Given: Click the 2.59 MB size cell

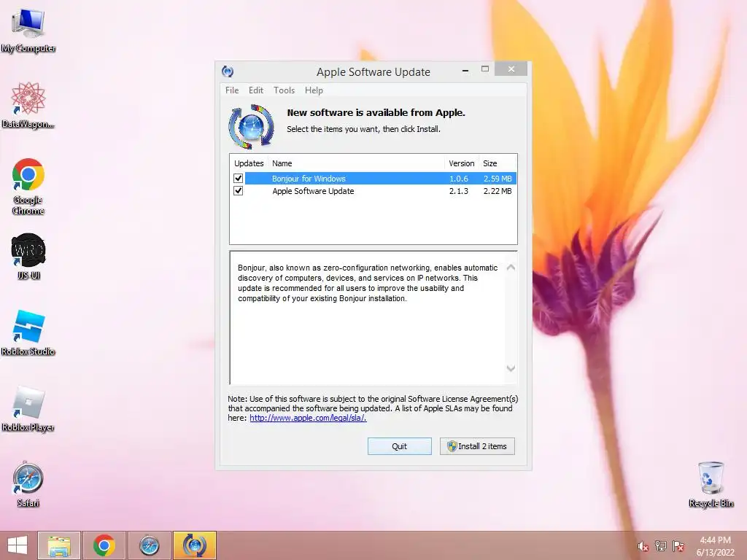Looking at the screenshot, I should [498, 179].
